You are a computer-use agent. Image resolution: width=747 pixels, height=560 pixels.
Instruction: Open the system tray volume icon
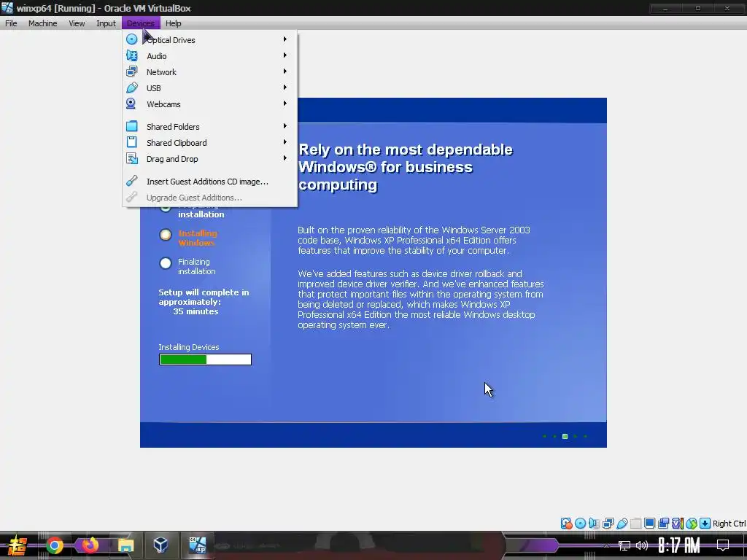pyautogui.click(x=642, y=545)
